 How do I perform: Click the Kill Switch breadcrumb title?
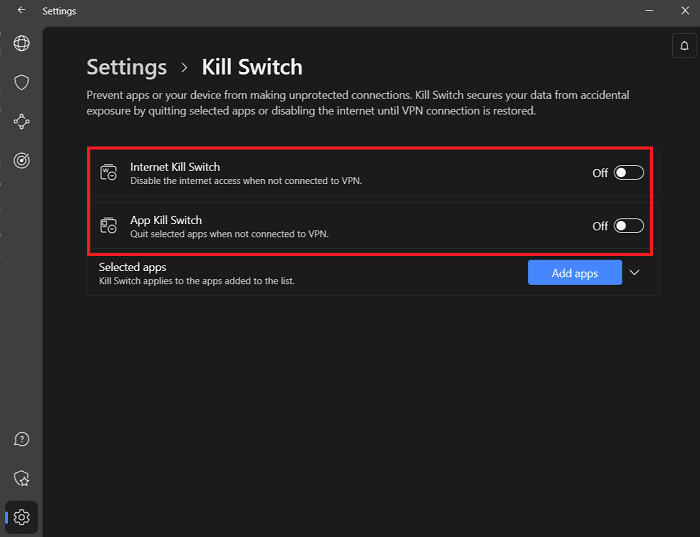click(252, 67)
